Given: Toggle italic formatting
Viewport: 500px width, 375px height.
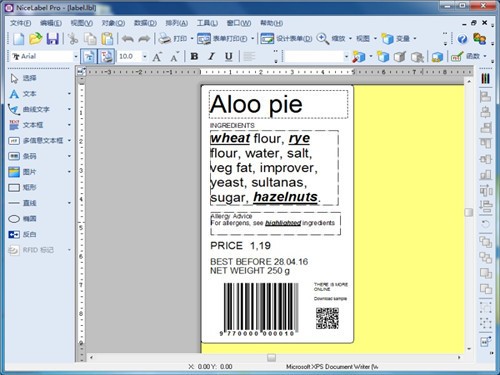Looking at the screenshot, I should click(211, 56).
